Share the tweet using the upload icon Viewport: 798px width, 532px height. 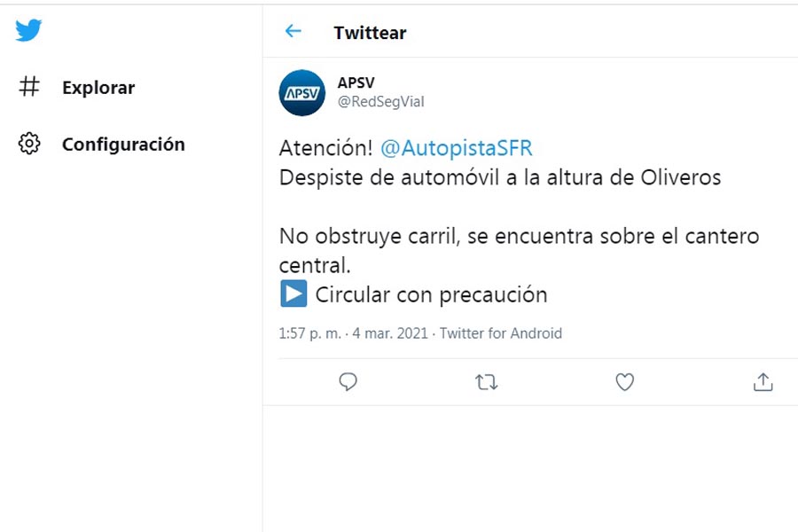[763, 382]
